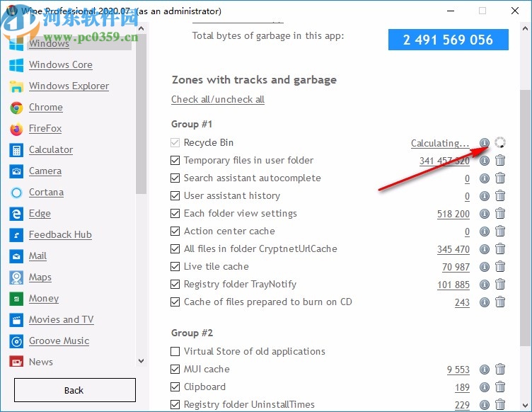The height and width of the screenshot is (412, 532).
Task: Open the Windows Core icon in sidebar
Action: (x=16, y=65)
